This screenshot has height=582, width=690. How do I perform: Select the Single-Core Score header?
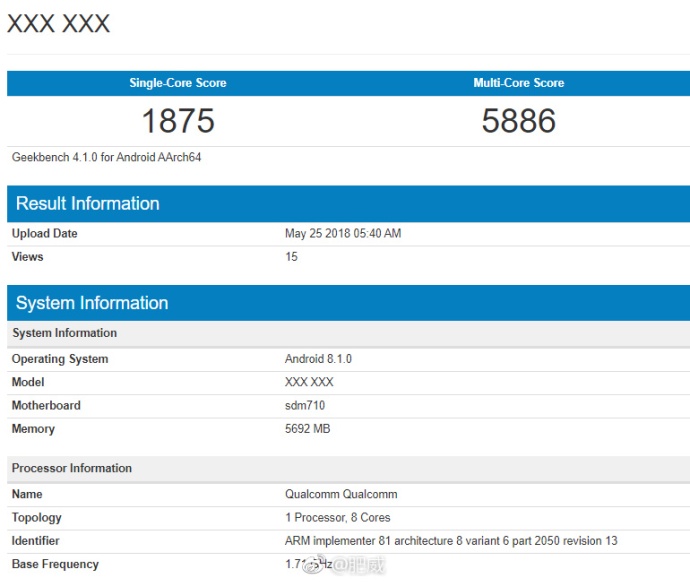pos(178,83)
